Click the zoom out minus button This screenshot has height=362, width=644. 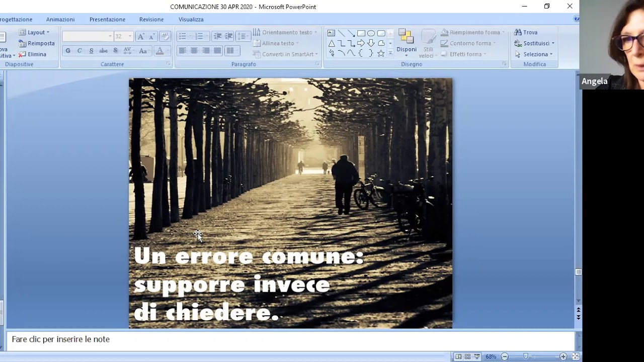pyautogui.click(x=505, y=356)
